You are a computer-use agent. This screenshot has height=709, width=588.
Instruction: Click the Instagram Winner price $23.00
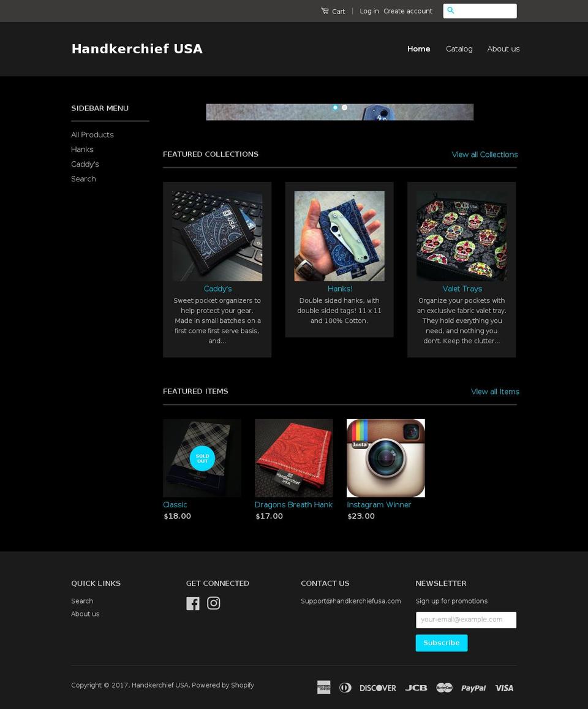(x=361, y=516)
